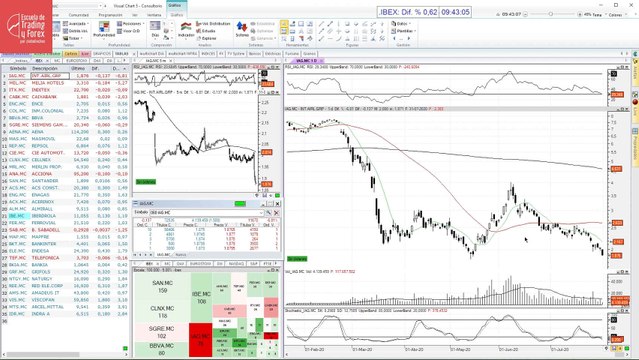The height and width of the screenshot is (360, 639).
Task: Expand the Plantillas dropdown
Action: click(414, 31)
